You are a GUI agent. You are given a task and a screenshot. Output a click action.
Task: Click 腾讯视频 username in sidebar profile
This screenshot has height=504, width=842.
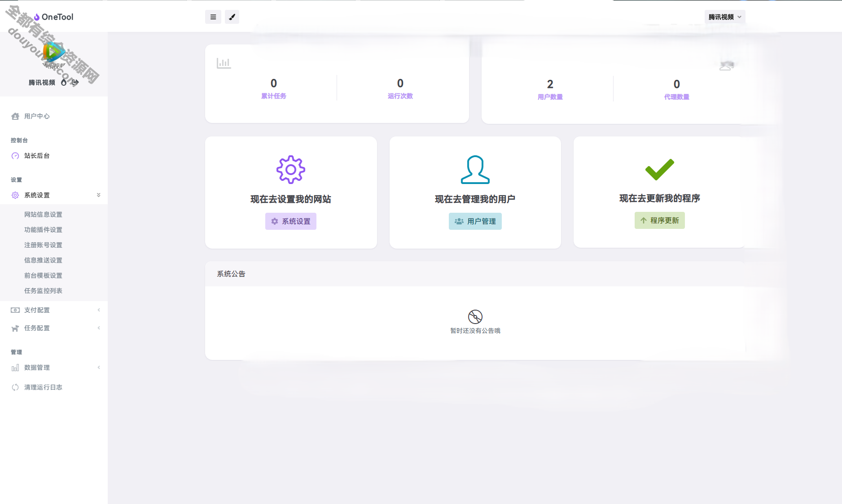point(42,83)
